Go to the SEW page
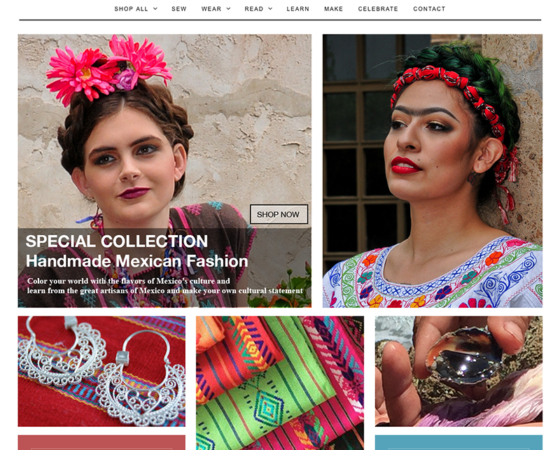The width and height of the screenshot is (560, 450). click(x=179, y=9)
